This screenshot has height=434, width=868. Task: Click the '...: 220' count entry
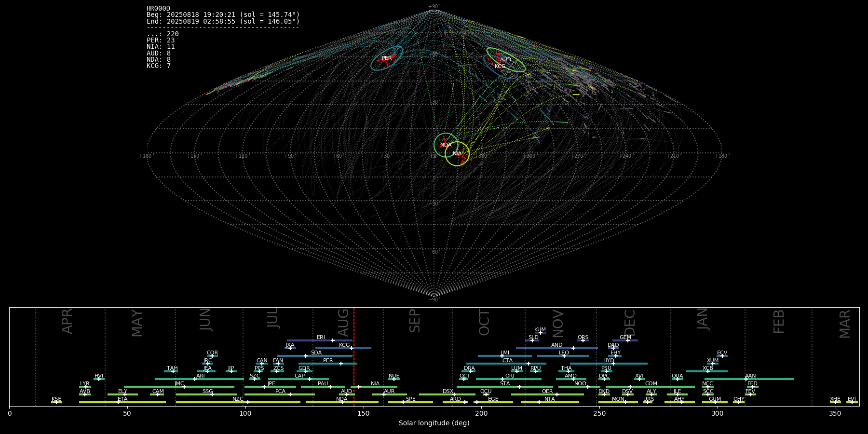[163, 34]
